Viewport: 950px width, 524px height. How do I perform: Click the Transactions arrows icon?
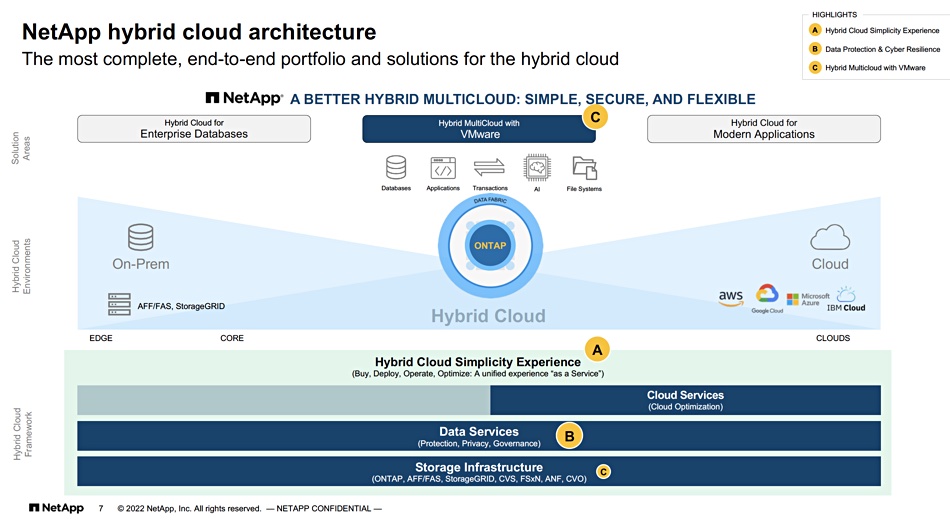tap(490, 168)
